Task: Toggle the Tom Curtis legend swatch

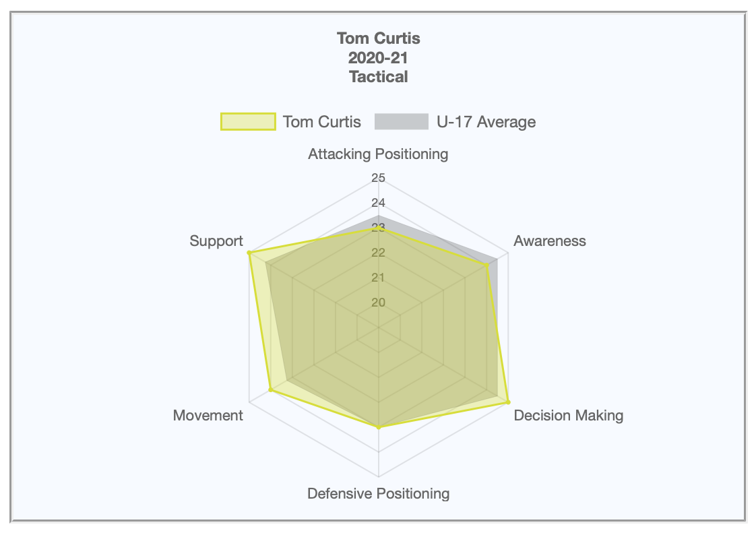Action: point(248,121)
